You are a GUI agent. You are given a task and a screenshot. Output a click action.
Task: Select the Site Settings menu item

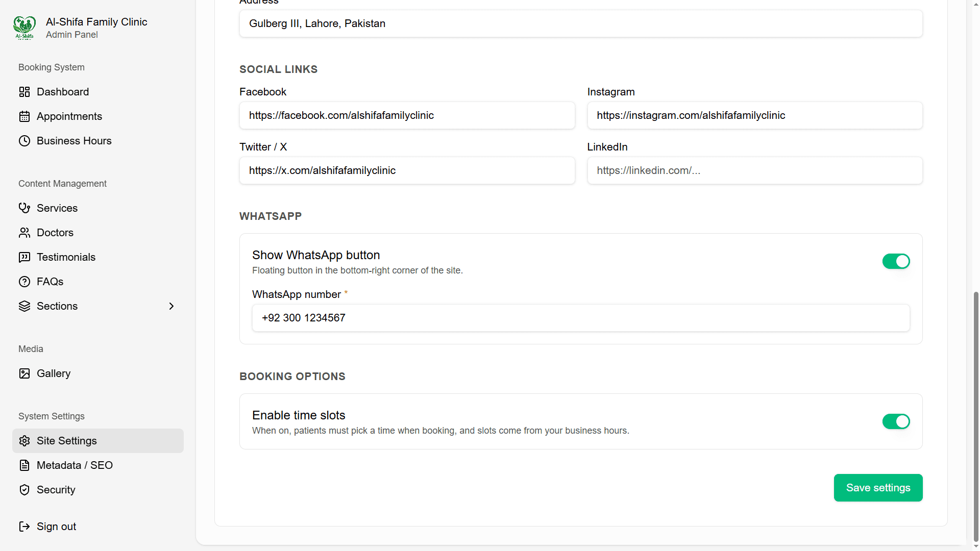98,441
